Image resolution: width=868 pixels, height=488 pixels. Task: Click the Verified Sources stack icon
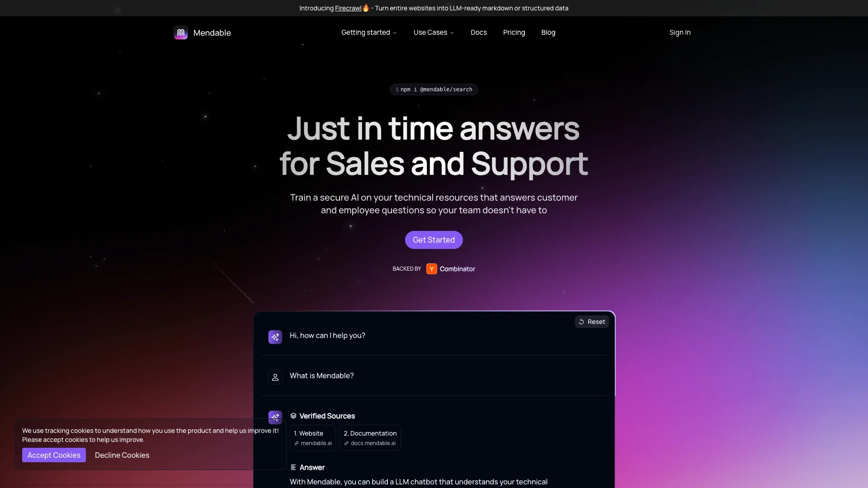coord(293,416)
